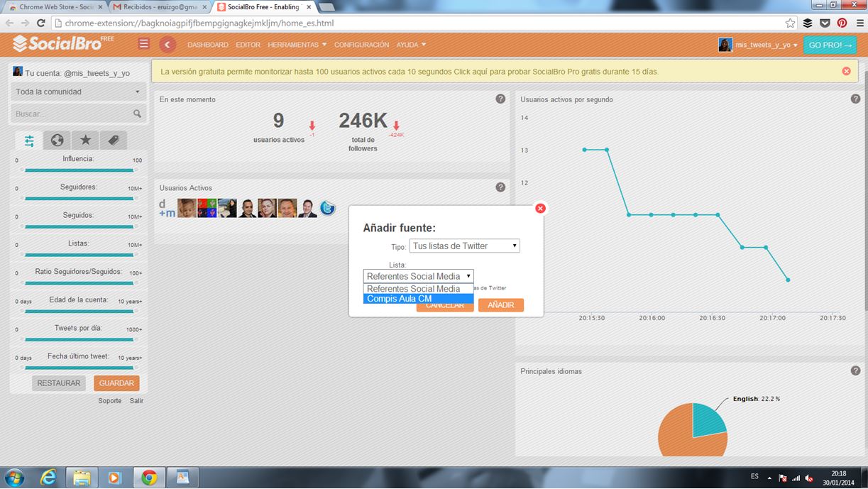The width and height of the screenshot is (868, 489).
Task: Open Internet Explorer from the taskbar
Action: 49,478
